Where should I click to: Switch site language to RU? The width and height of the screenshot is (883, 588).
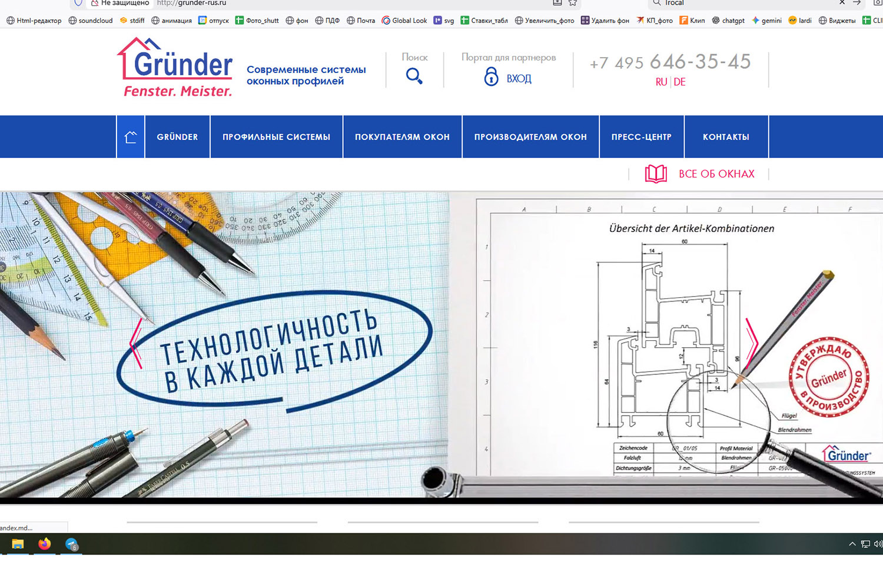[x=661, y=82]
